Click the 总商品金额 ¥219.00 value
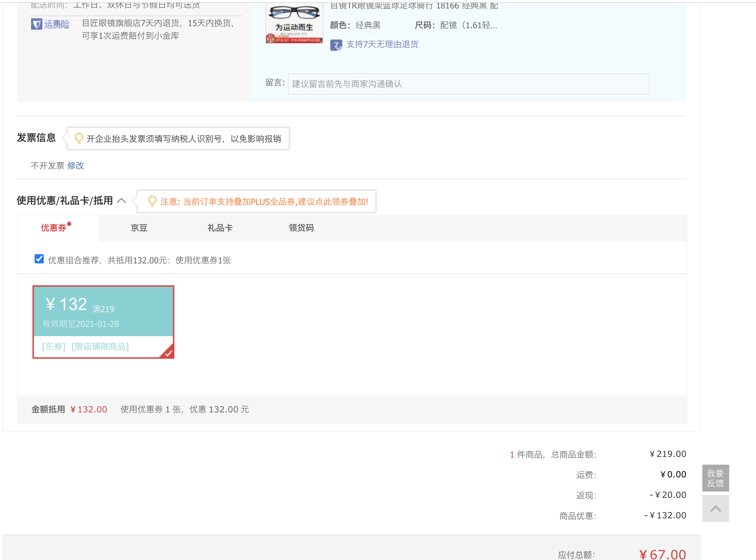Screen dimensions: 756x560 point(668,454)
